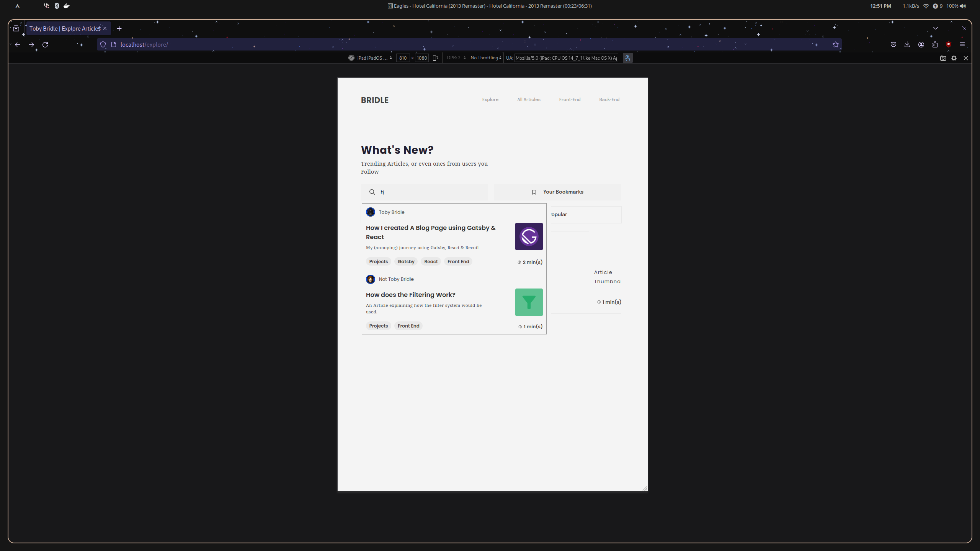The height and width of the screenshot is (551, 980).
Task: Click the Back-End navigation link
Action: point(609,99)
